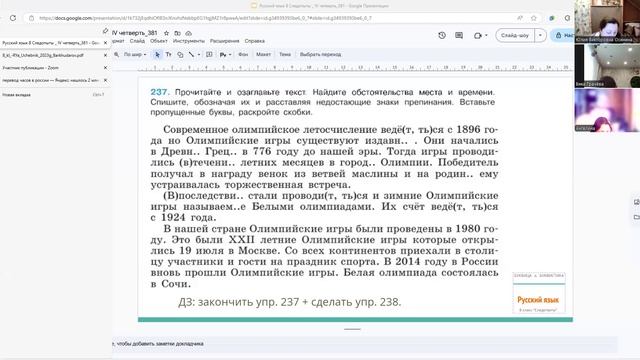Switch to the Zoom участие browser tab
Image resolution: width=640 pixels, height=360 pixels.
click(x=51, y=68)
